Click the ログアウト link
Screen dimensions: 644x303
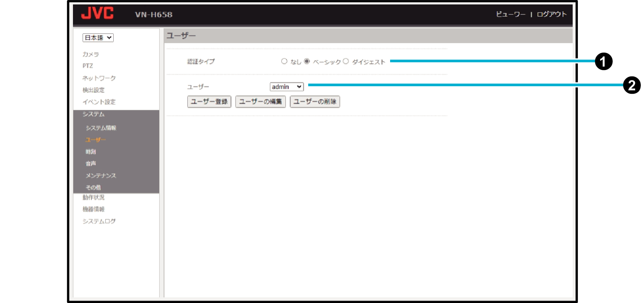point(552,14)
